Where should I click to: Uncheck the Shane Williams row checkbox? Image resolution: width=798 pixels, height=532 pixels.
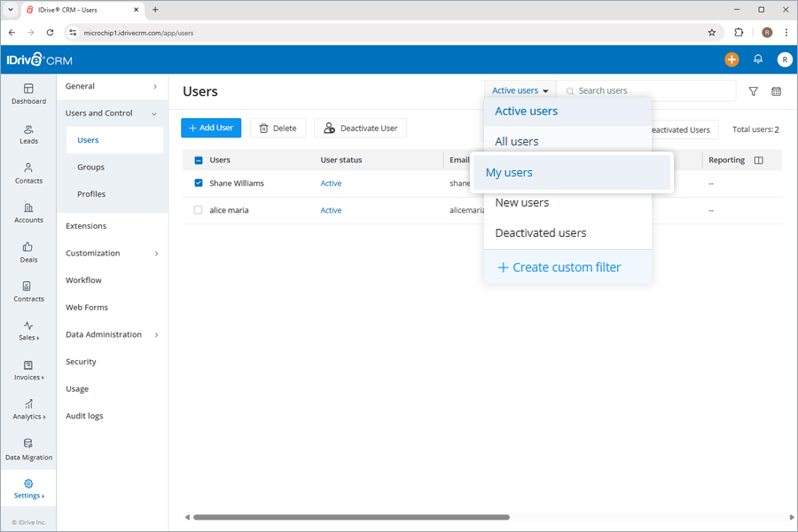coord(197,183)
